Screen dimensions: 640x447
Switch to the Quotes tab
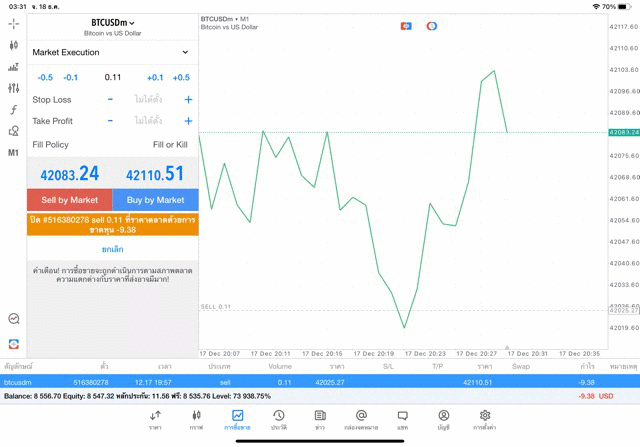point(155,419)
